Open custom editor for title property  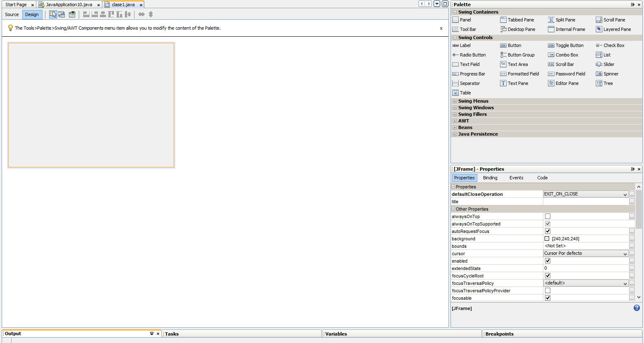(x=632, y=202)
